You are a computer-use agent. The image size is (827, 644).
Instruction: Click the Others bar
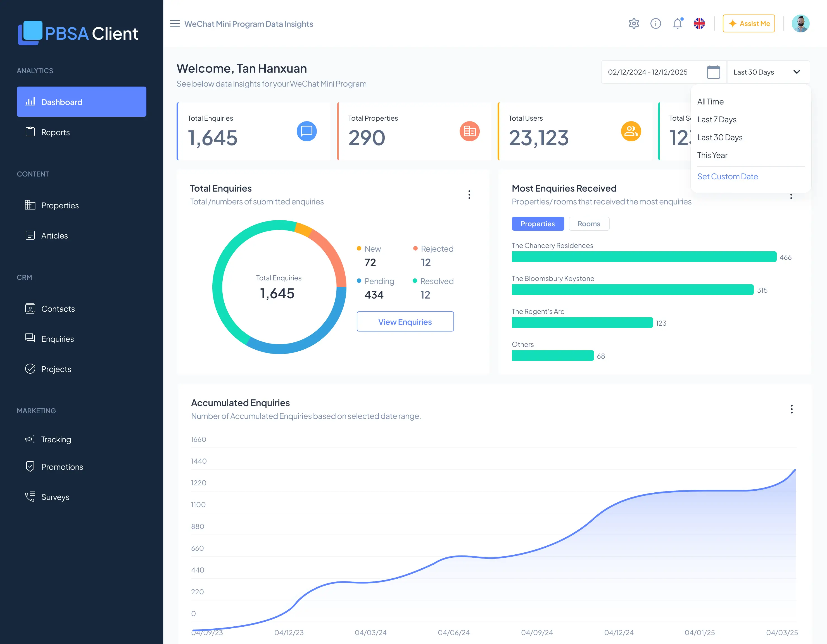[x=553, y=355]
